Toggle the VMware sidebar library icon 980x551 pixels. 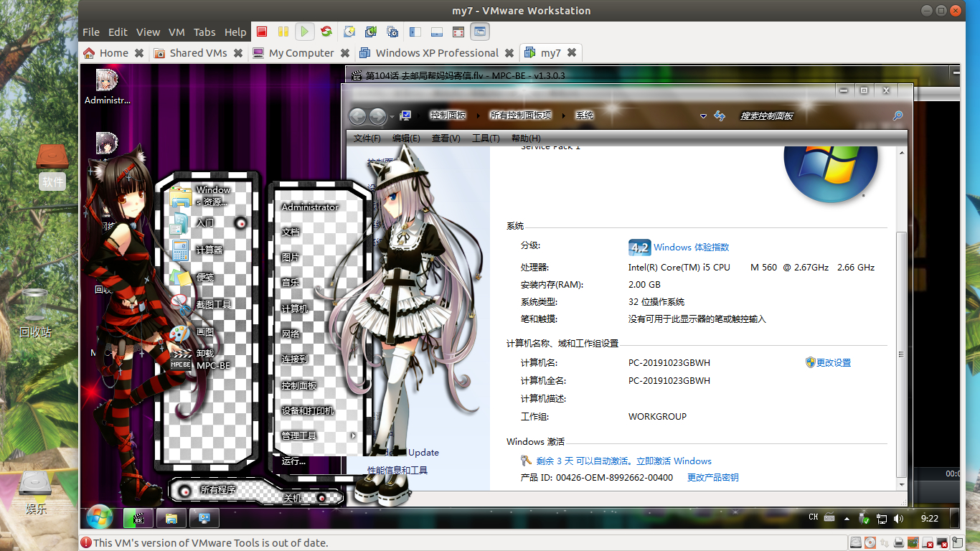[x=415, y=32]
